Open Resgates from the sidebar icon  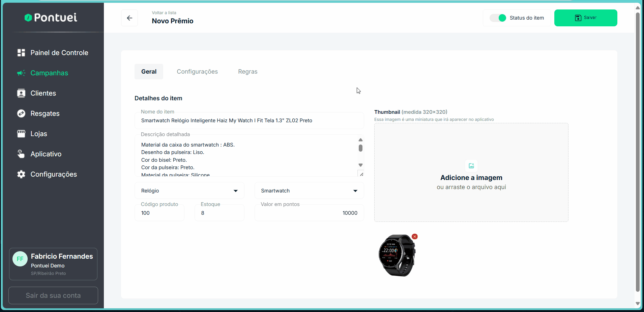21,113
